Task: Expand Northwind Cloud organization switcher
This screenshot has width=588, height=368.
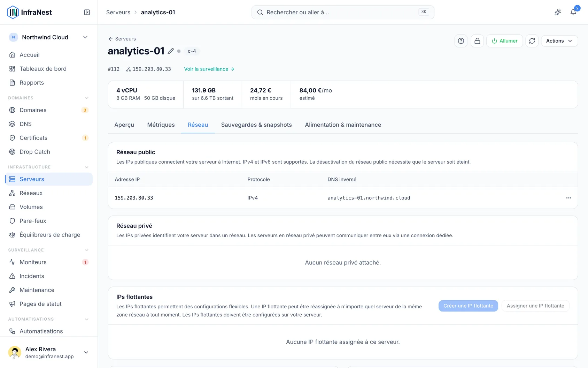Action: 49,37
